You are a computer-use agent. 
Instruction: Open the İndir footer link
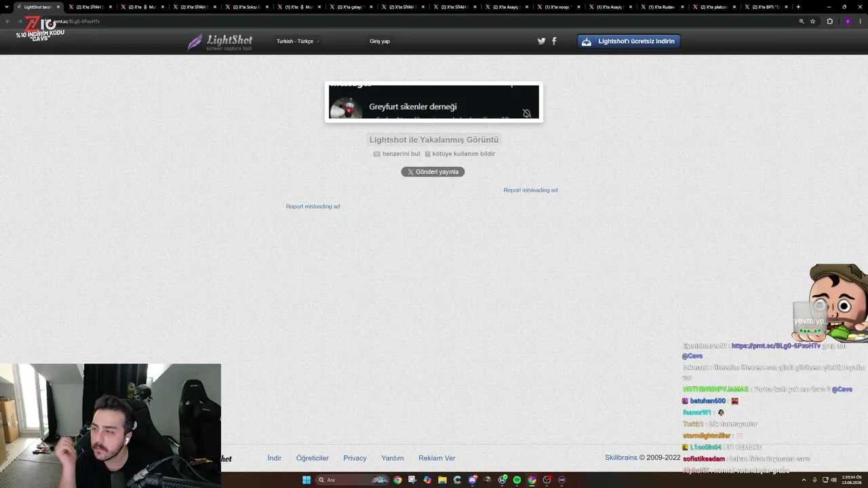coord(275,458)
